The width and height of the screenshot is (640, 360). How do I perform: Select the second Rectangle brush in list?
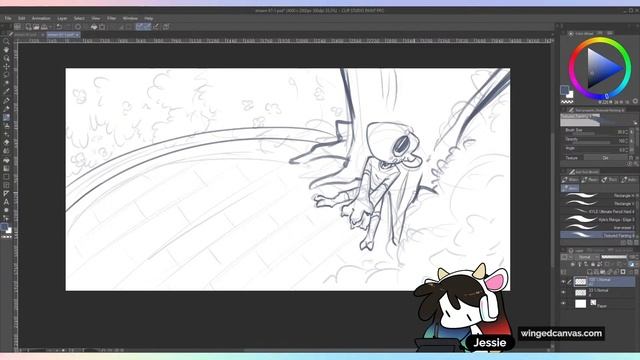(x=598, y=204)
